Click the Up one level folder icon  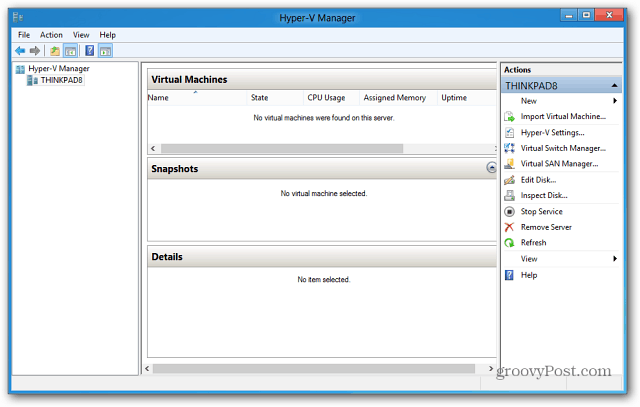point(55,51)
